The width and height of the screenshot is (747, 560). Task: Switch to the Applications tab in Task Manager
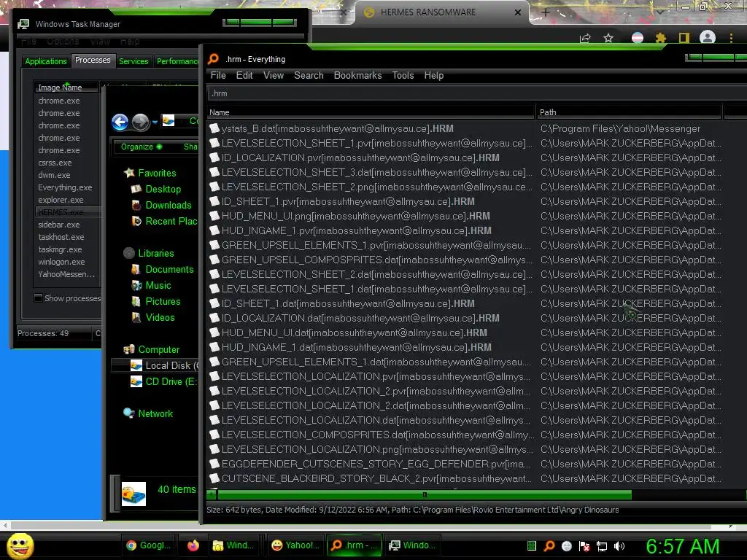click(x=46, y=61)
